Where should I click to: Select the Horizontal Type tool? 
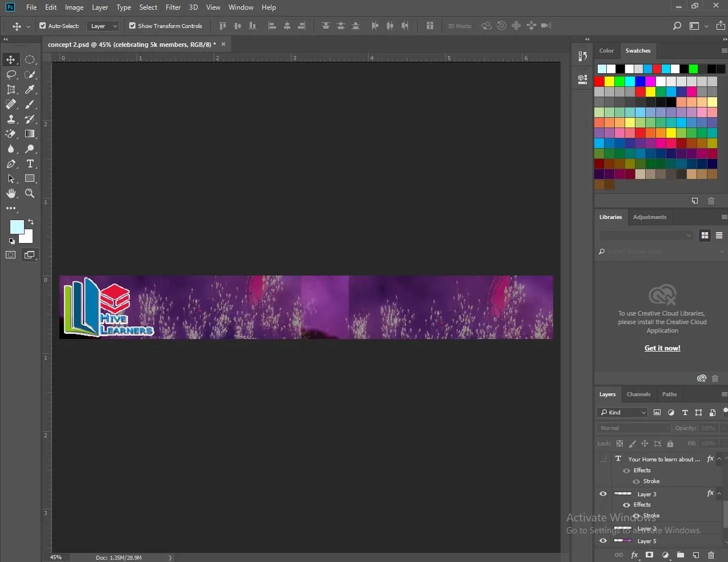[x=30, y=164]
